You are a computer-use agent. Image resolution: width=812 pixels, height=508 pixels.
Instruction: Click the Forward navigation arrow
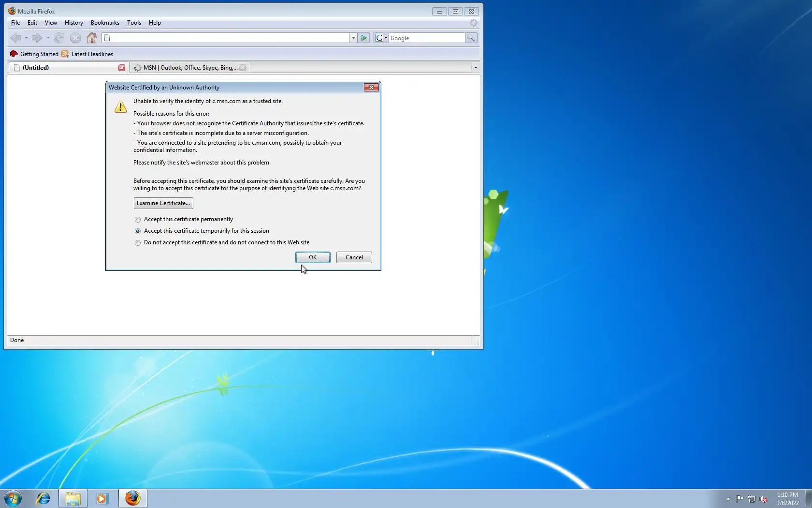pos(37,38)
